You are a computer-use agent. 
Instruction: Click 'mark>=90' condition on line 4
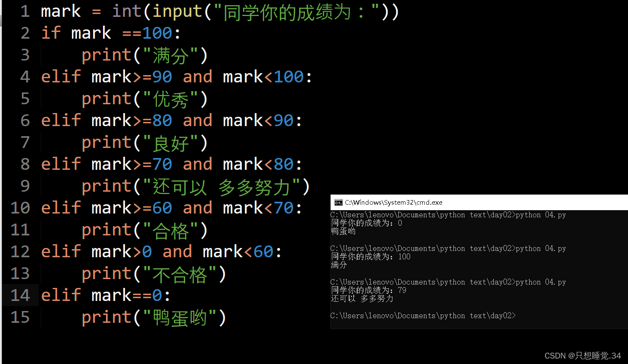tap(132, 77)
